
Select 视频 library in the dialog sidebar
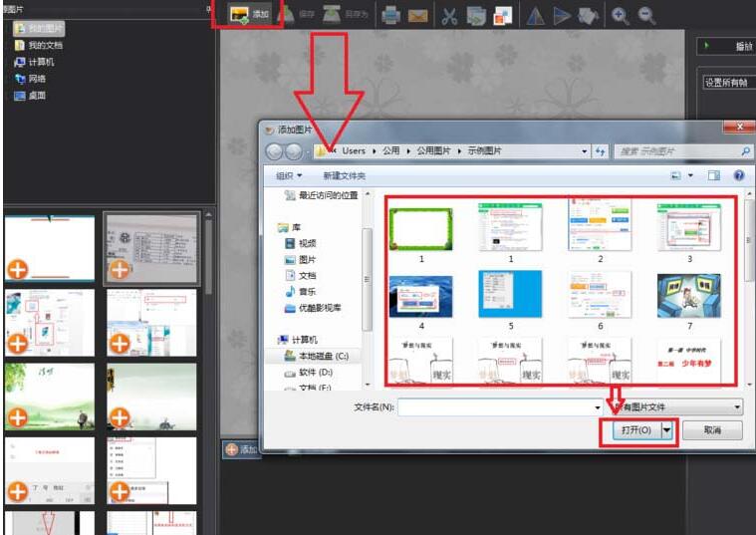(301, 243)
